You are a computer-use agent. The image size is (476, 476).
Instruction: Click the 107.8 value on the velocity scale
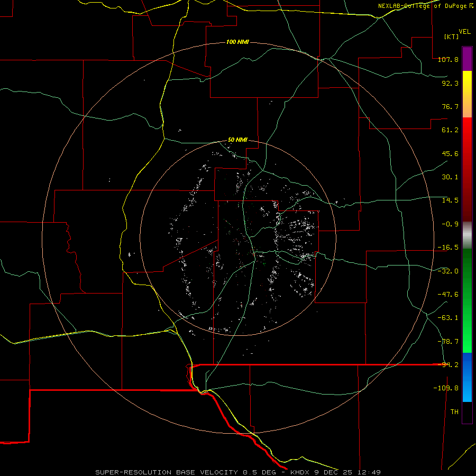(x=448, y=59)
